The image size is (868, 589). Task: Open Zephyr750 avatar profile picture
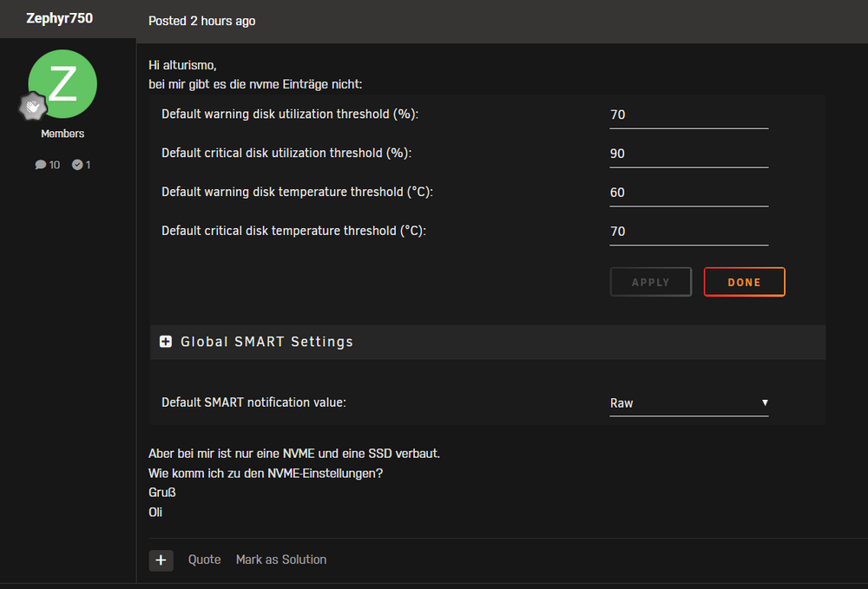(62, 83)
